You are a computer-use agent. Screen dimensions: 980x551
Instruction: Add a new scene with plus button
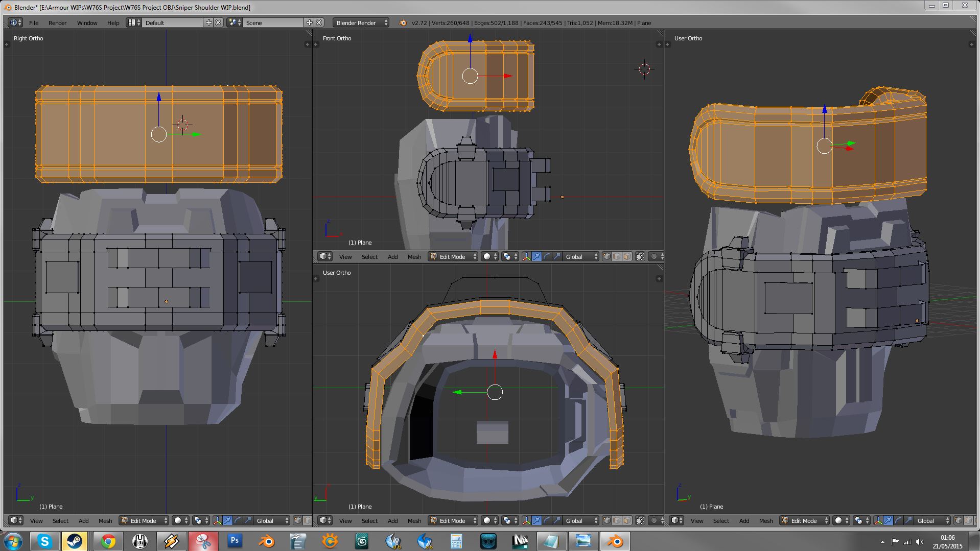(309, 22)
